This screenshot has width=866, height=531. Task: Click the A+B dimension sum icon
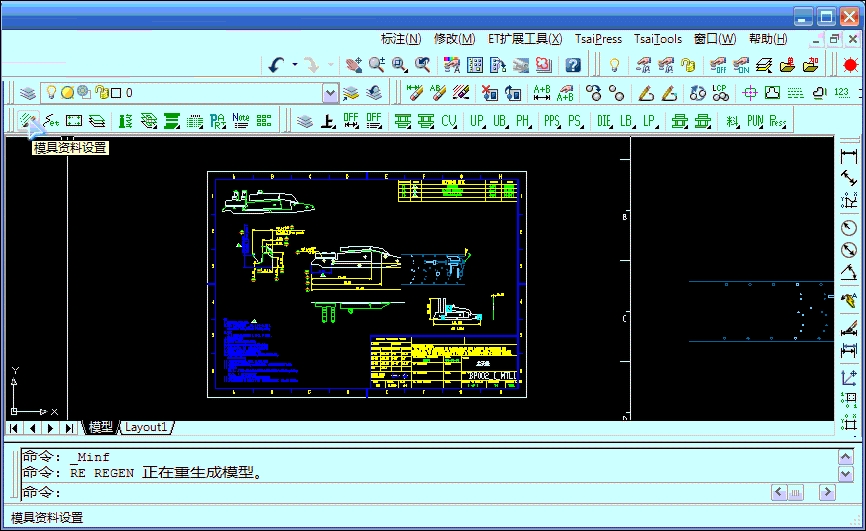[x=541, y=93]
